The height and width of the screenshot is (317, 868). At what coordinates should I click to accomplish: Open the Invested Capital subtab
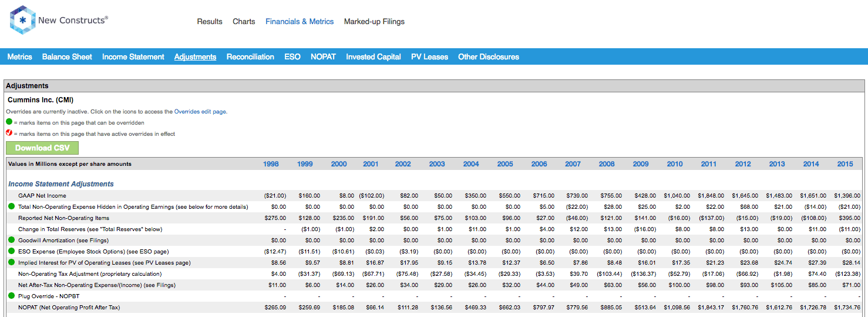pos(374,57)
